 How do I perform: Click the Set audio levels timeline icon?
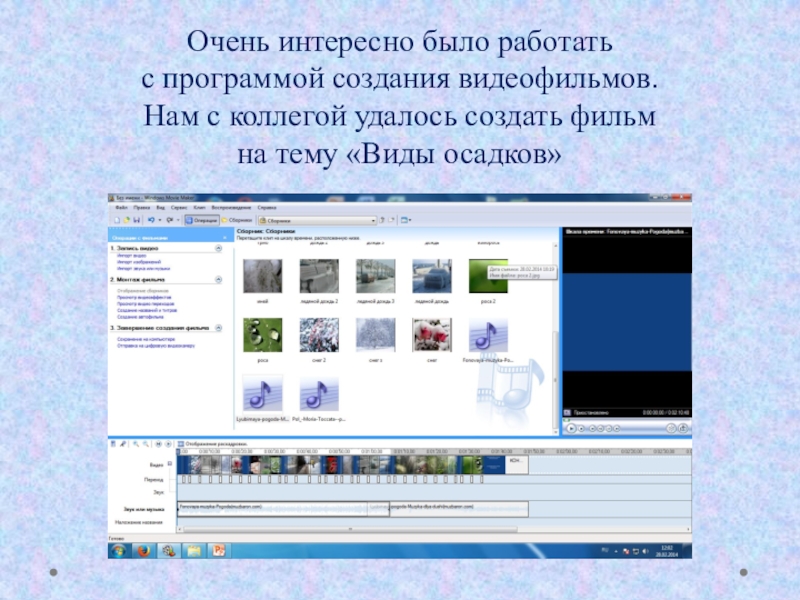coord(113,444)
